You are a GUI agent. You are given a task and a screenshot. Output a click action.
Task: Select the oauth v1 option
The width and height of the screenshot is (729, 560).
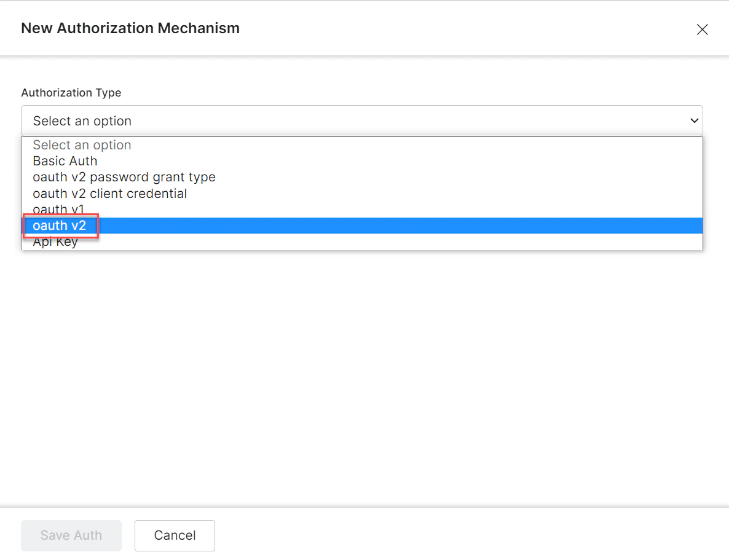pyautogui.click(x=59, y=209)
